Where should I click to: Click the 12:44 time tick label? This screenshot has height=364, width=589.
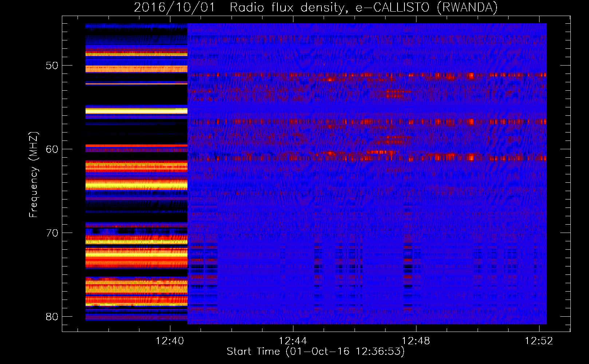click(293, 341)
